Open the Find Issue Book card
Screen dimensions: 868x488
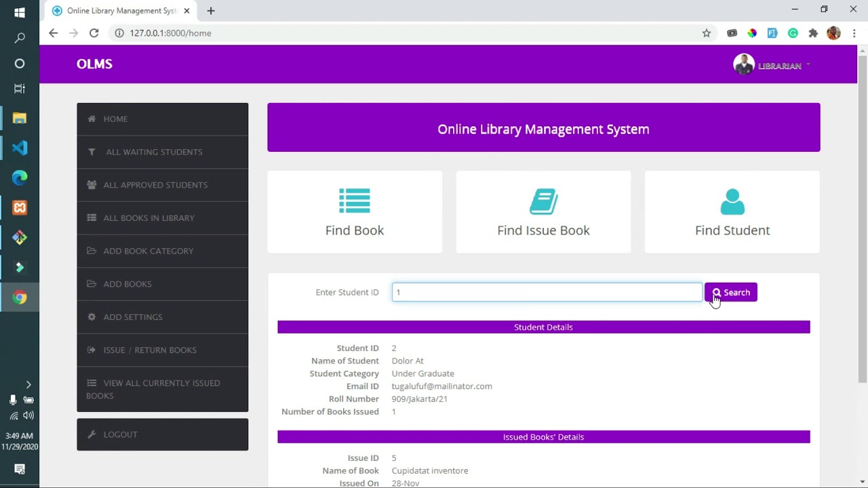pyautogui.click(x=543, y=212)
